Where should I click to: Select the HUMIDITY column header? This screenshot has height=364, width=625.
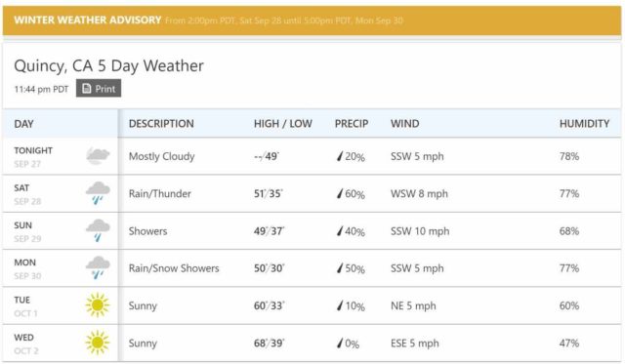point(584,124)
